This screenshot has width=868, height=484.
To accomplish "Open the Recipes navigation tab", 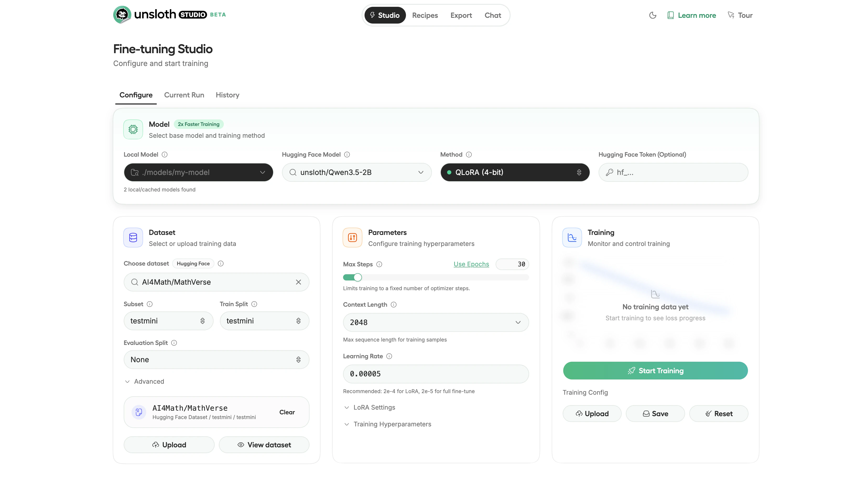I will coord(425,15).
